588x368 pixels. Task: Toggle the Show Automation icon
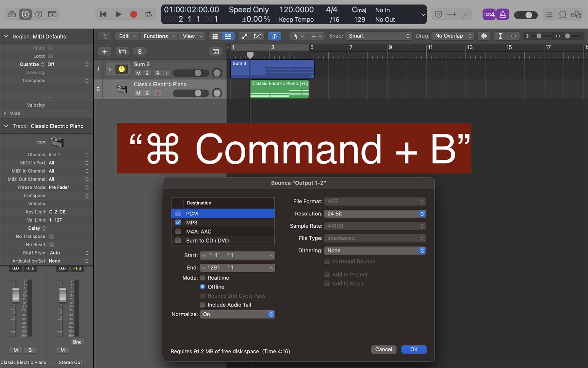(x=244, y=36)
